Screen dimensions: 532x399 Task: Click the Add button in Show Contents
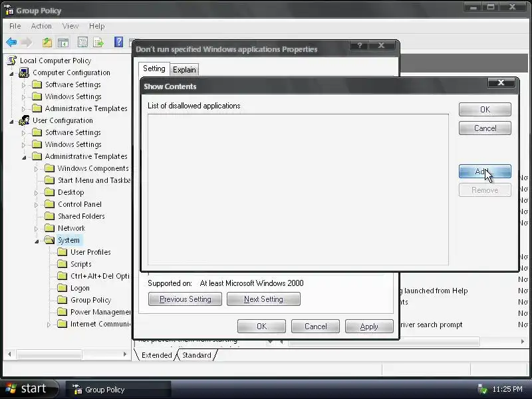[485, 172]
